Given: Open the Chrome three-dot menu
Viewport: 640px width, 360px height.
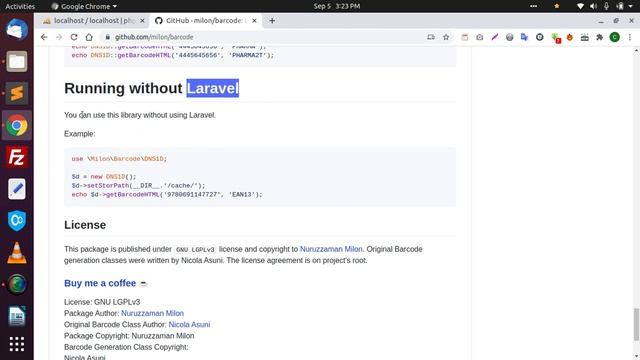Looking at the screenshot, I should (630, 37).
